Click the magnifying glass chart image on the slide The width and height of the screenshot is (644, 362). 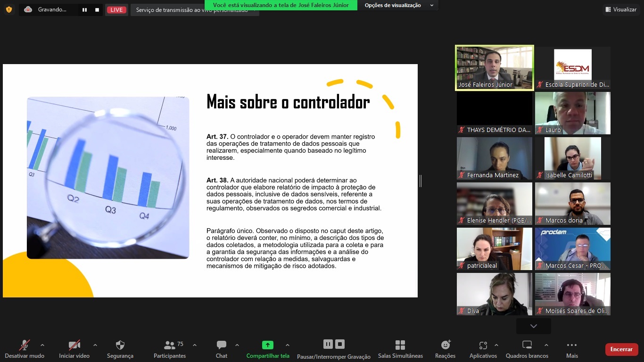(x=108, y=178)
